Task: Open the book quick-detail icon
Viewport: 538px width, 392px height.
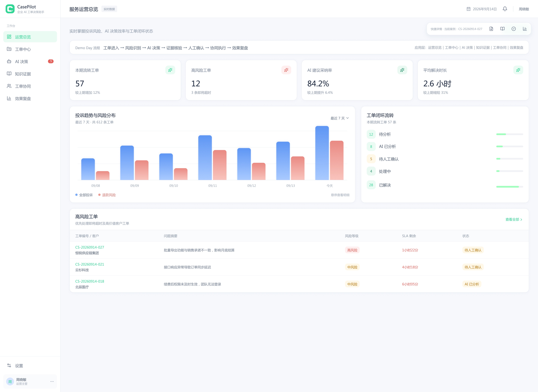Action: (502, 29)
